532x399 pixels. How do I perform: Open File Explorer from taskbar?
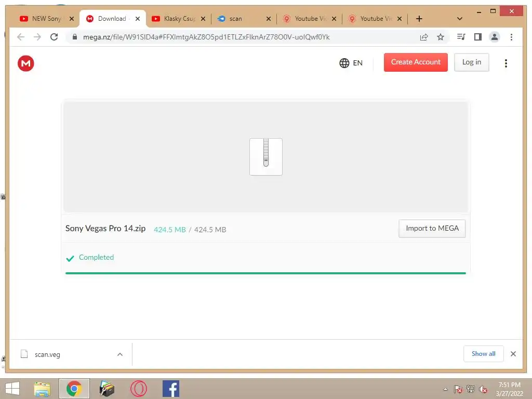pyautogui.click(x=42, y=389)
